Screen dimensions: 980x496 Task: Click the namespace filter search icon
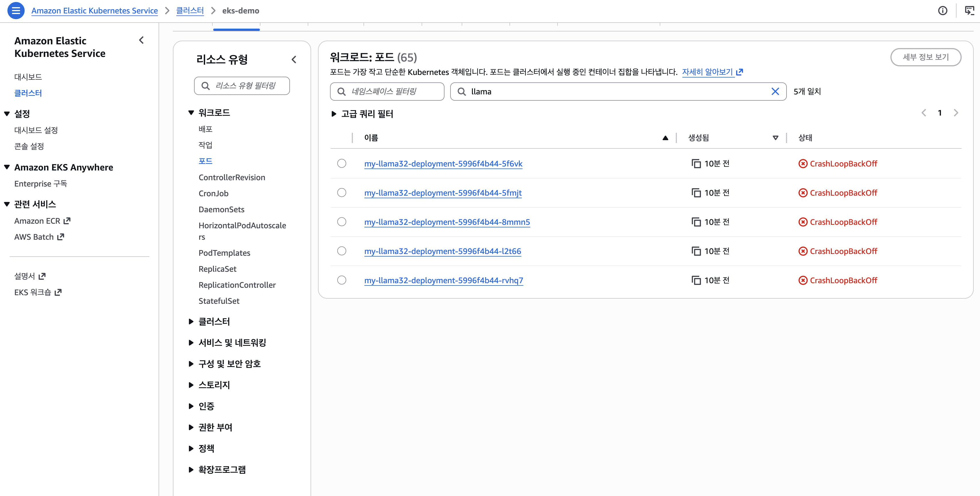(342, 92)
